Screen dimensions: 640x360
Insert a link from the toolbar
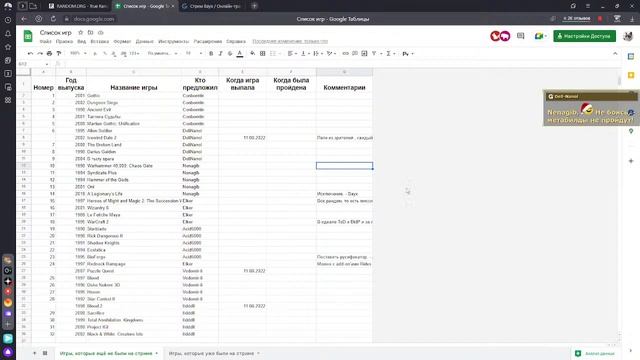pyautogui.click(x=345, y=53)
